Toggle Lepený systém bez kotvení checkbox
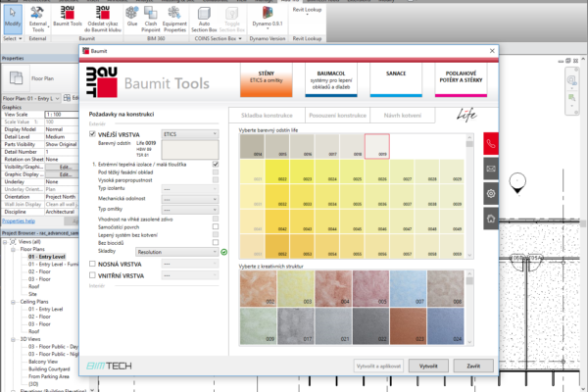Viewport: 588px width, 392px height. (216, 234)
